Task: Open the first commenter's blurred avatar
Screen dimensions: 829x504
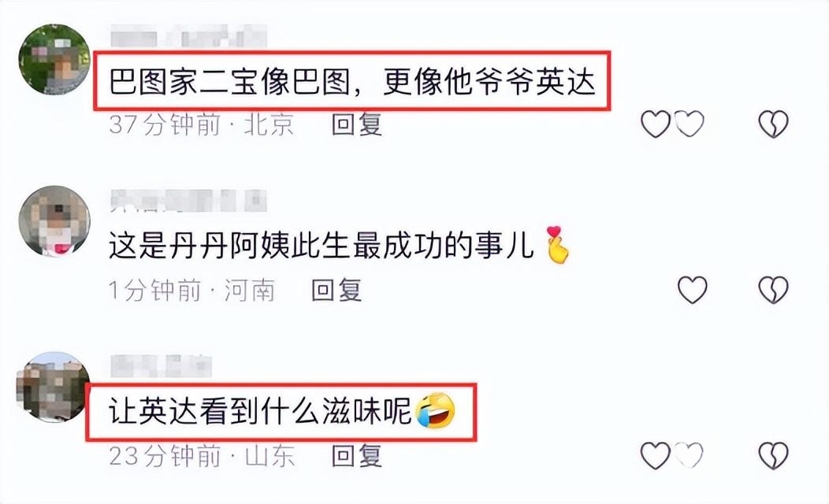Action: coord(54,59)
